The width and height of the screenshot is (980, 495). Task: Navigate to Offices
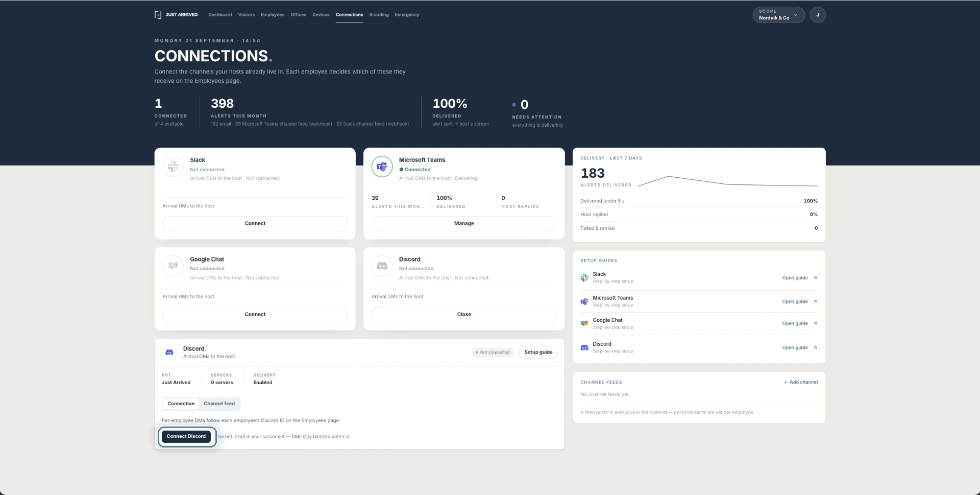click(299, 15)
